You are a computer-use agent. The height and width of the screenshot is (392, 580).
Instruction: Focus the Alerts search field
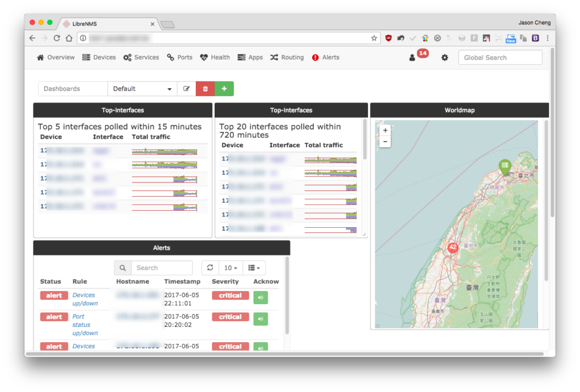pos(161,268)
